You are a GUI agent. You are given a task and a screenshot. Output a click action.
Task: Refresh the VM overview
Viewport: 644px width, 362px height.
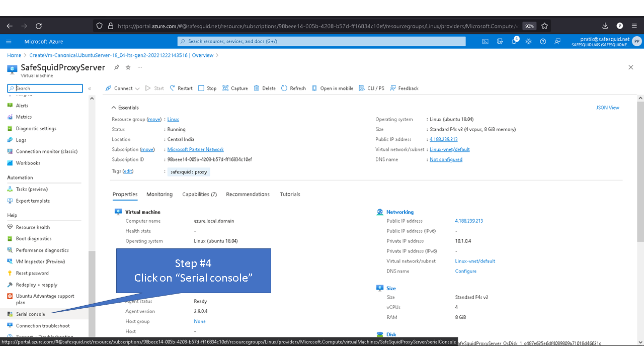tap(293, 88)
